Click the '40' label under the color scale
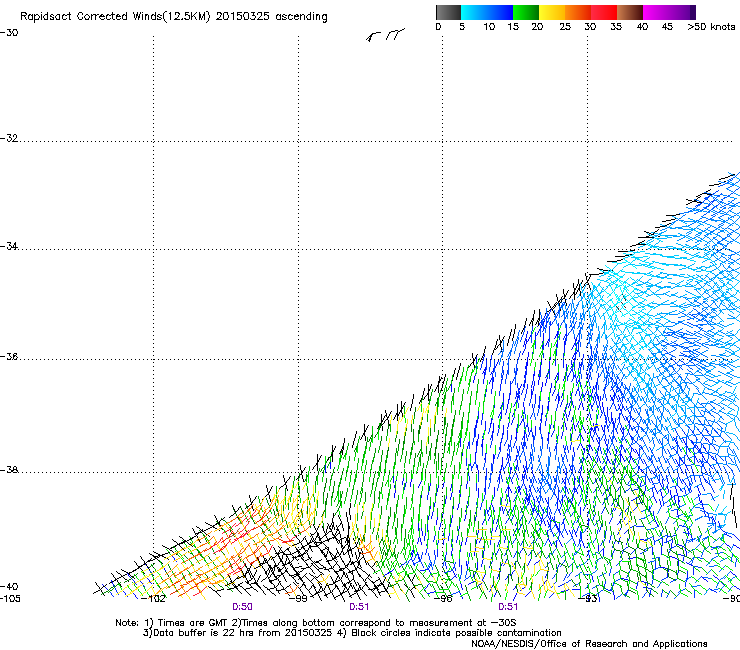The image size is (740, 650). 642,27
